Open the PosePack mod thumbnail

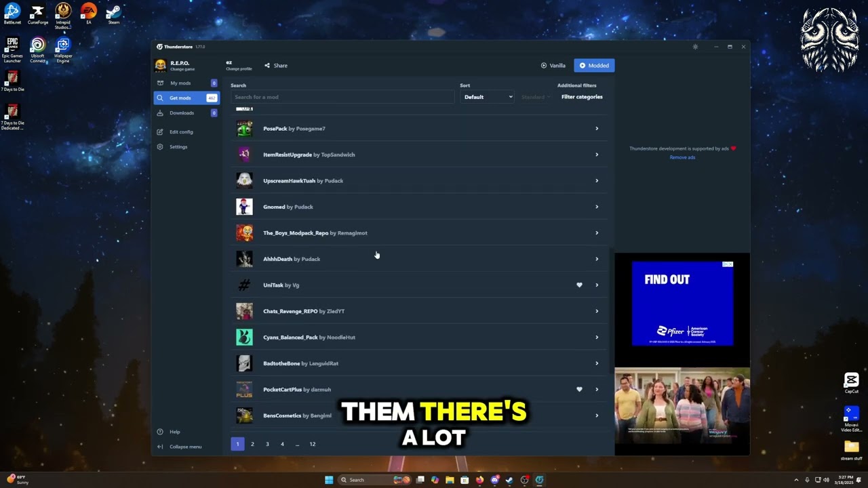pos(244,129)
